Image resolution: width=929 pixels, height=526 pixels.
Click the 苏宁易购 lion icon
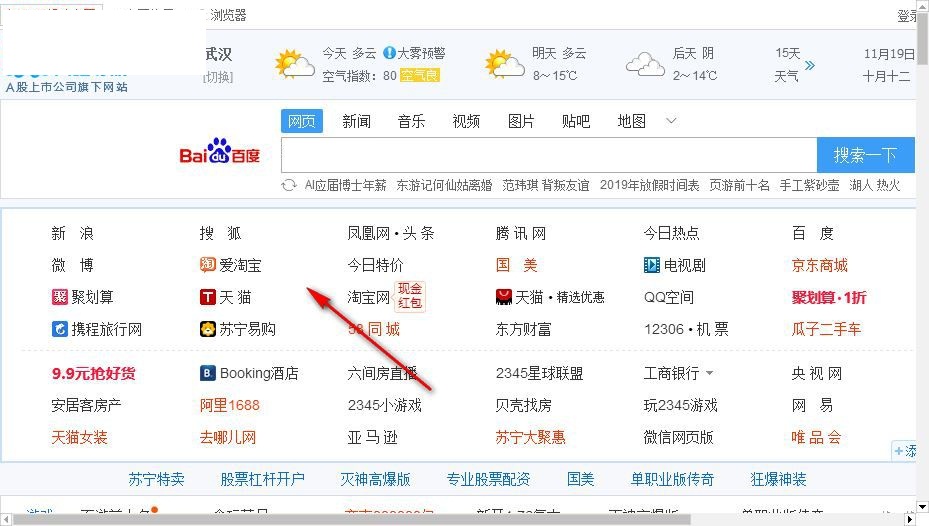(x=208, y=329)
